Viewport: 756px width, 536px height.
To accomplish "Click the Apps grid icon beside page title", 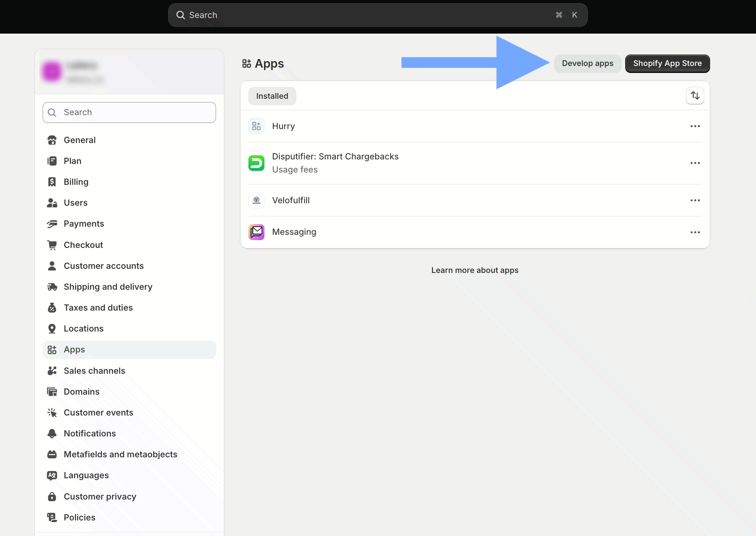I will 246,64.
